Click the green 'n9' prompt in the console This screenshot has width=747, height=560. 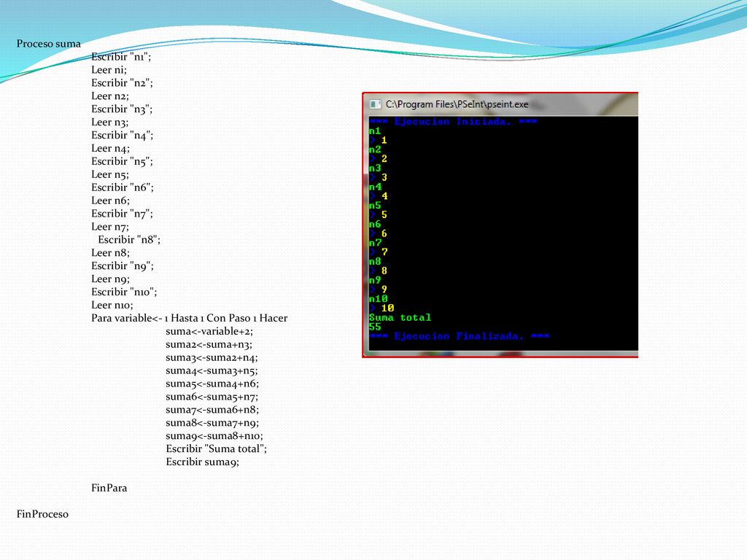coord(375,280)
